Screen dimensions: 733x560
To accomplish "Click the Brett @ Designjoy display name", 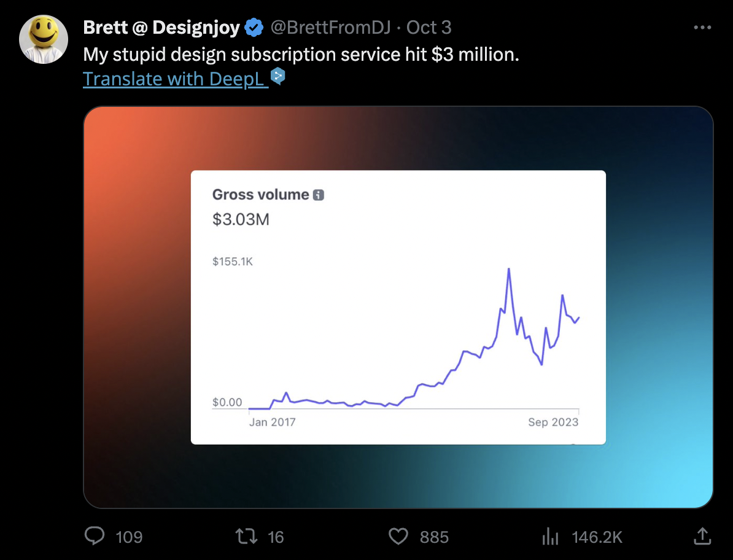I will click(161, 28).
